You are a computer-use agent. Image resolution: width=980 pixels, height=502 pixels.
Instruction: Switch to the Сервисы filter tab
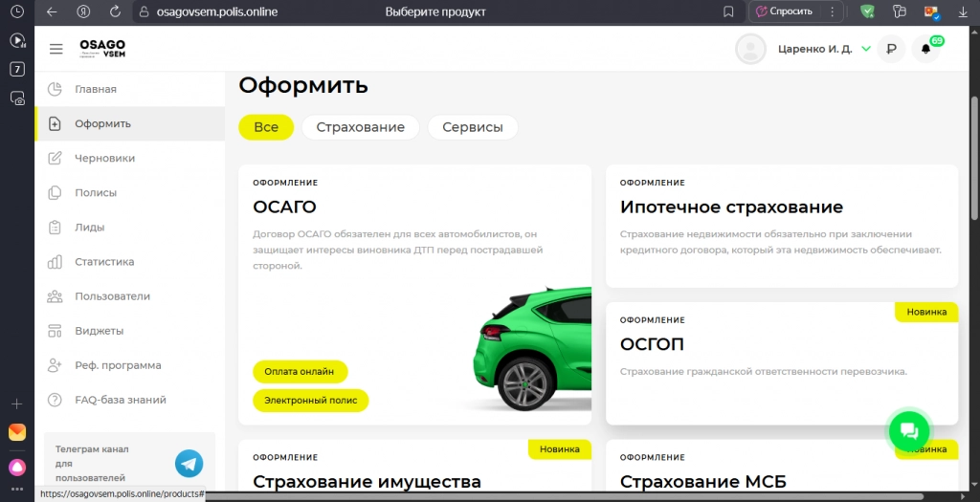(473, 127)
